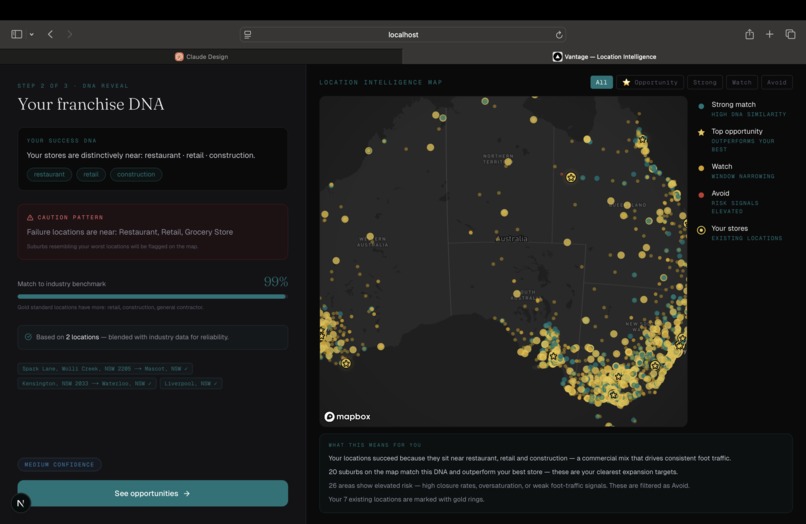
Task: Reload the page with the refresh icon
Action: [x=559, y=34]
